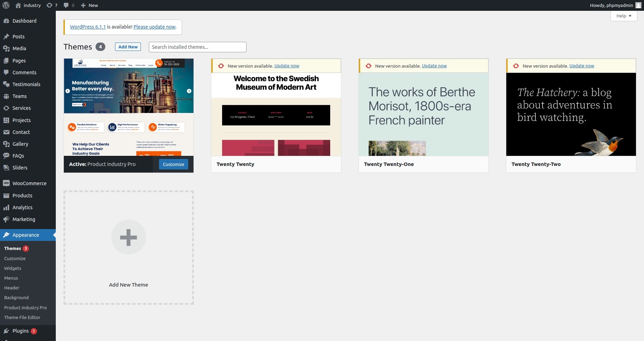Click the Contact envelope icon

(6, 132)
